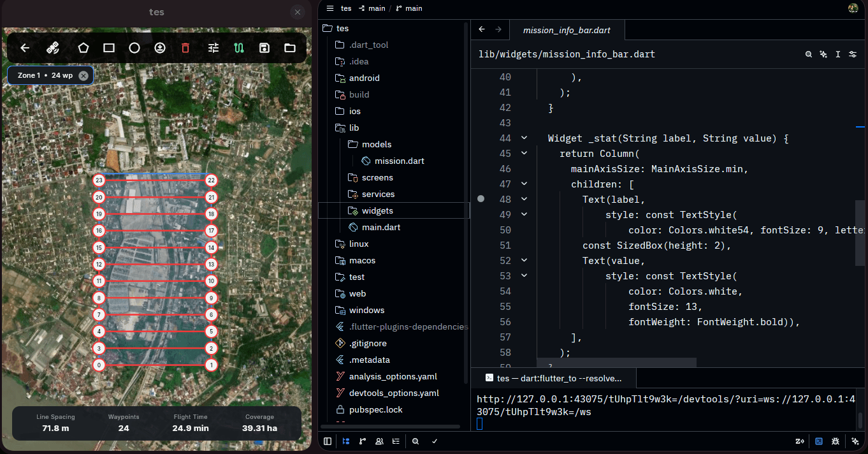Click the AI sparkle icon in the editor toolbar

coord(823,55)
